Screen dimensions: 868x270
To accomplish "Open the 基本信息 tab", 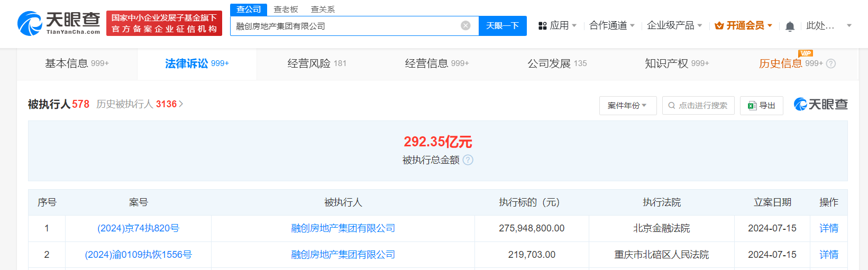I will click(77, 63).
